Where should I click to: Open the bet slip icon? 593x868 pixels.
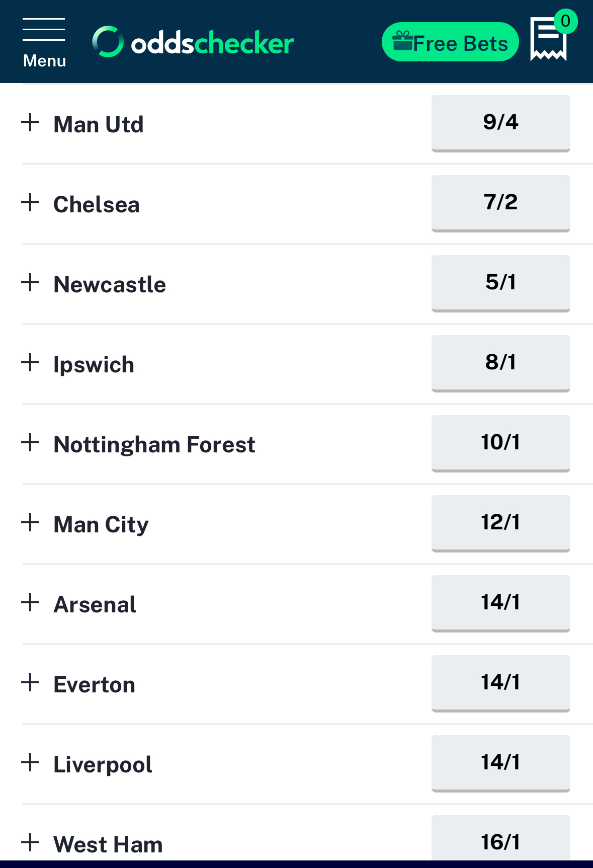click(548, 39)
